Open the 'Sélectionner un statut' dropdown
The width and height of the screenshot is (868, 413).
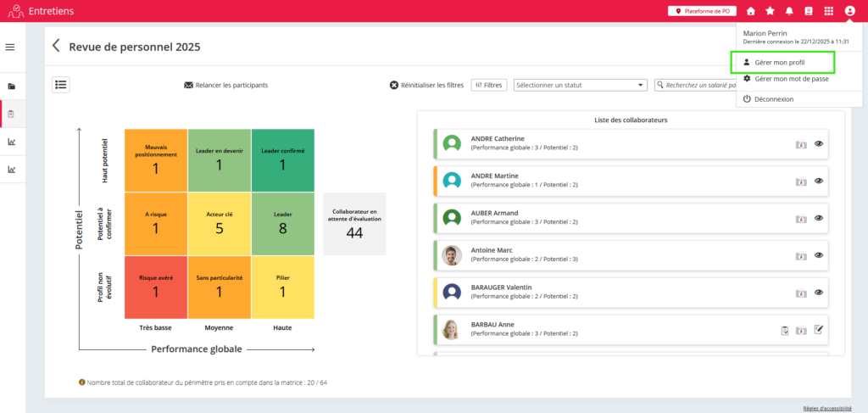[581, 85]
